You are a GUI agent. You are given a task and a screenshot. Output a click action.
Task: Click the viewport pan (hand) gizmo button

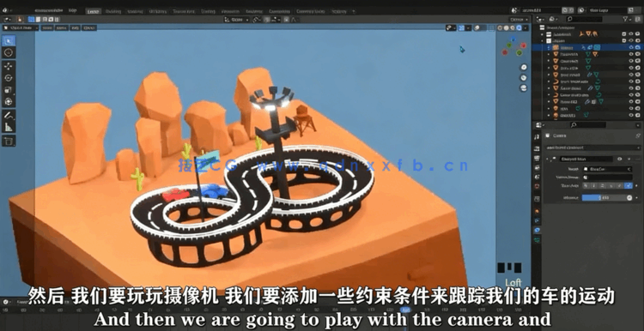(x=524, y=77)
